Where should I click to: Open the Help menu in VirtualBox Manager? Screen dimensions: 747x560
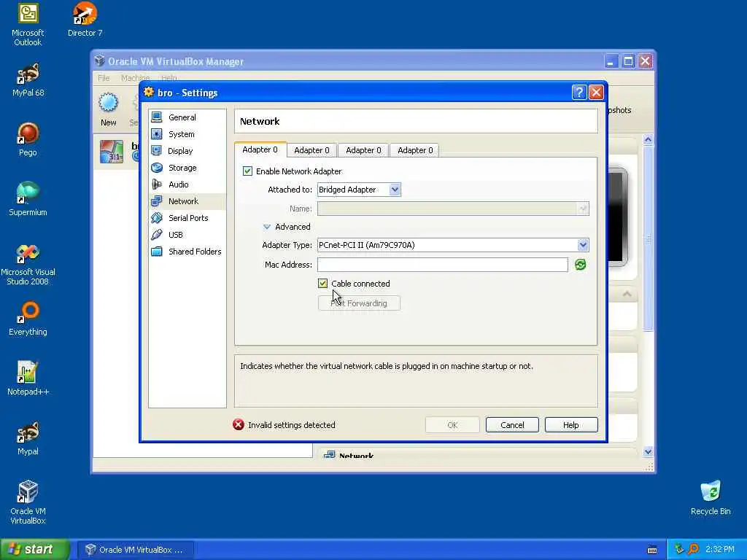click(169, 77)
